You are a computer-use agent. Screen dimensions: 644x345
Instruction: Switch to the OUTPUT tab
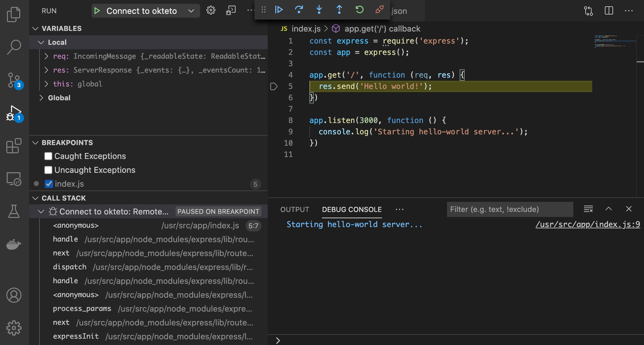coord(295,209)
